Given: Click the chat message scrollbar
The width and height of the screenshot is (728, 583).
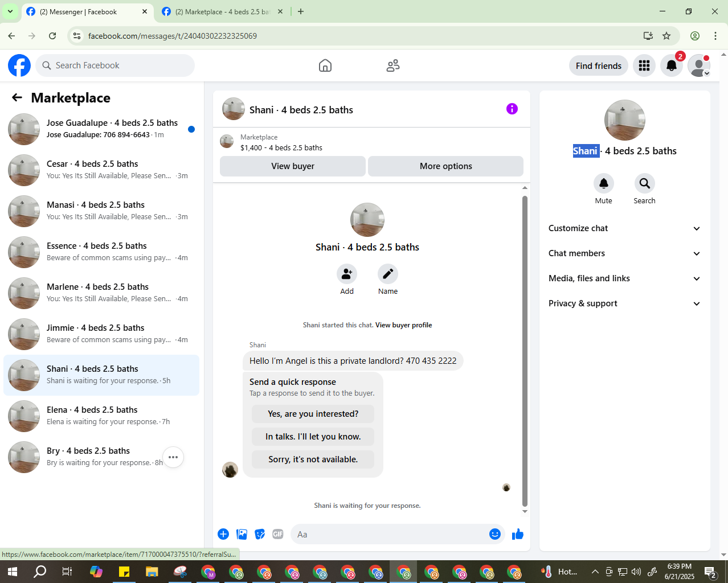Looking at the screenshot, I should [525, 351].
